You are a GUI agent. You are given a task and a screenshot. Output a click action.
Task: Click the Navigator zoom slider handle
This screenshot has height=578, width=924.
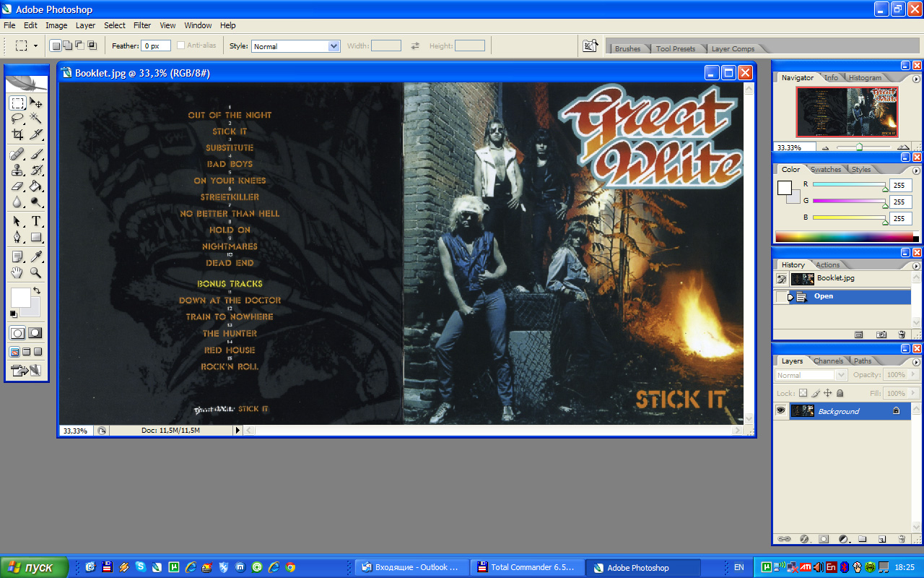tap(859, 147)
